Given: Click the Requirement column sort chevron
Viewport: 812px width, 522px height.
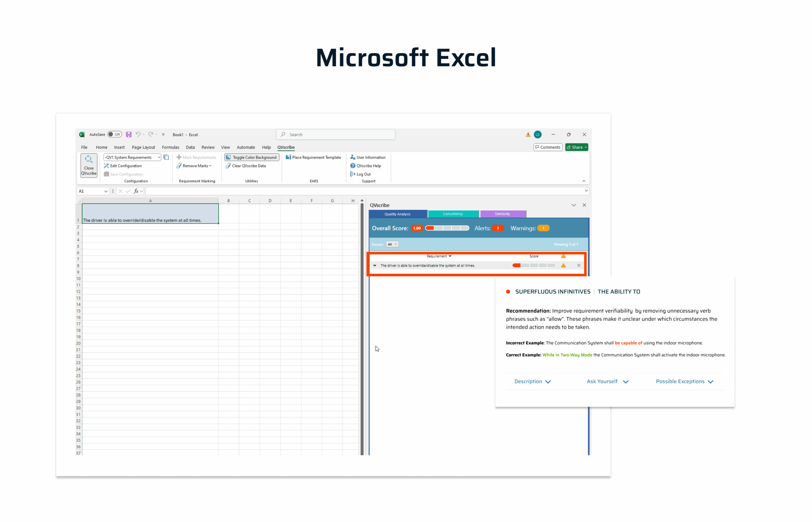Looking at the screenshot, I should [x=450, y=256].
